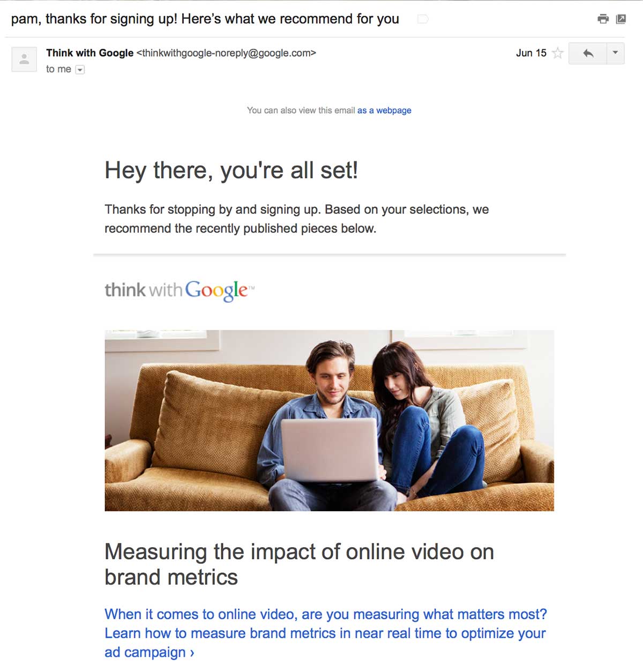643x672 pixels.
Task: View this email as a webpage
Action: 384,110
